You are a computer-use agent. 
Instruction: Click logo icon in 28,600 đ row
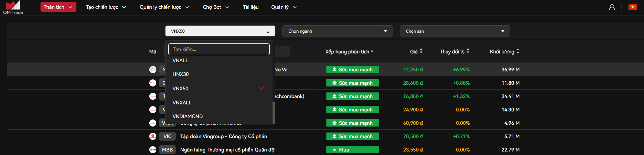tap(153, 83)
